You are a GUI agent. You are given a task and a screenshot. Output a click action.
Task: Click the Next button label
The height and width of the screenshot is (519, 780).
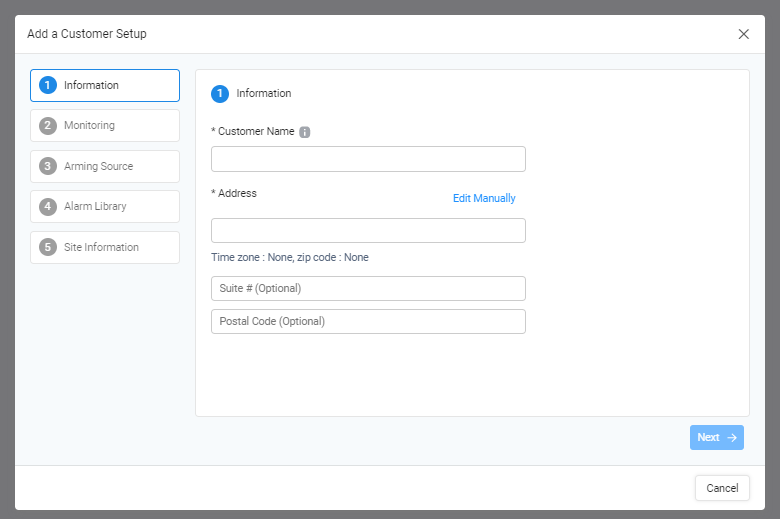coord(708,437)
